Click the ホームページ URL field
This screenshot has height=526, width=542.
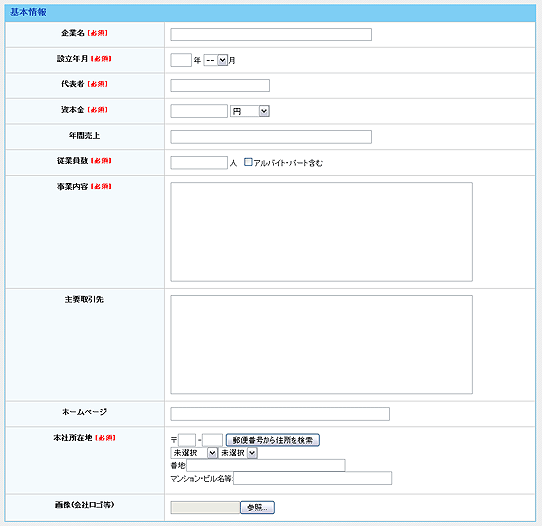(280, 414)
